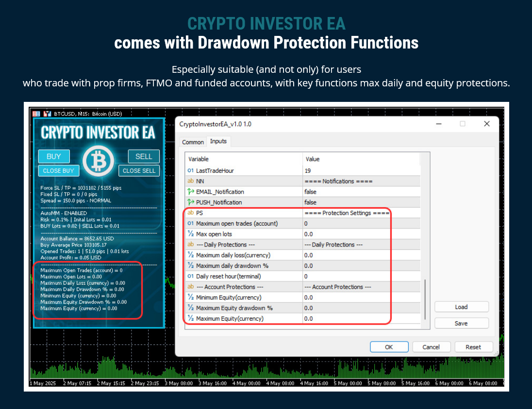
Task: Click double icon beside Maximum Equity(currency)
Action: [191, 318]
